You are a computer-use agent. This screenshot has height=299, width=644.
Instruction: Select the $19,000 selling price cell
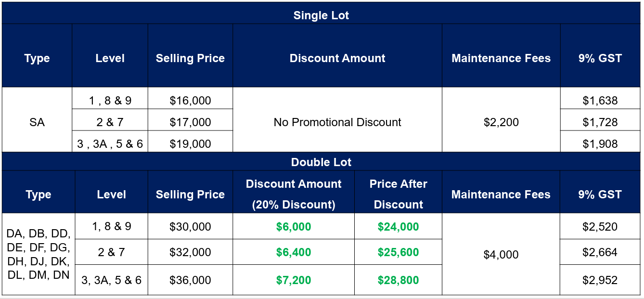coord(190,143)
